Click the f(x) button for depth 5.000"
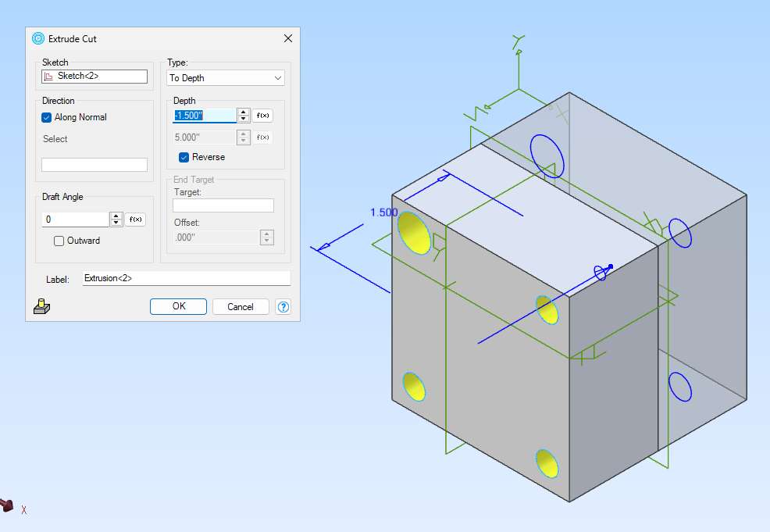Viewport: 770px width, 532px height. point(262,137)
